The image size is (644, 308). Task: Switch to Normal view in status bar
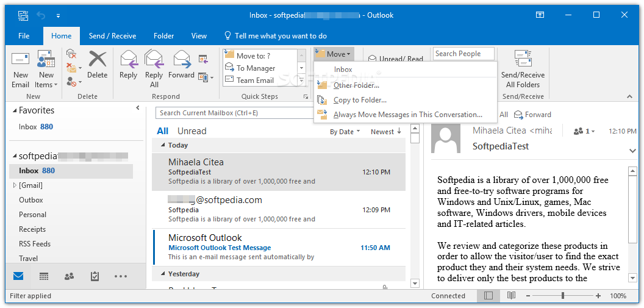click(x=488, y=296)
